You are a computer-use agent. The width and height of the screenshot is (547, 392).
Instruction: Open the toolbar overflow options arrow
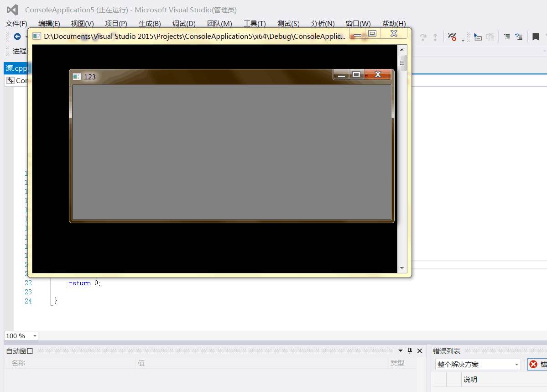[x=463, y=39]
